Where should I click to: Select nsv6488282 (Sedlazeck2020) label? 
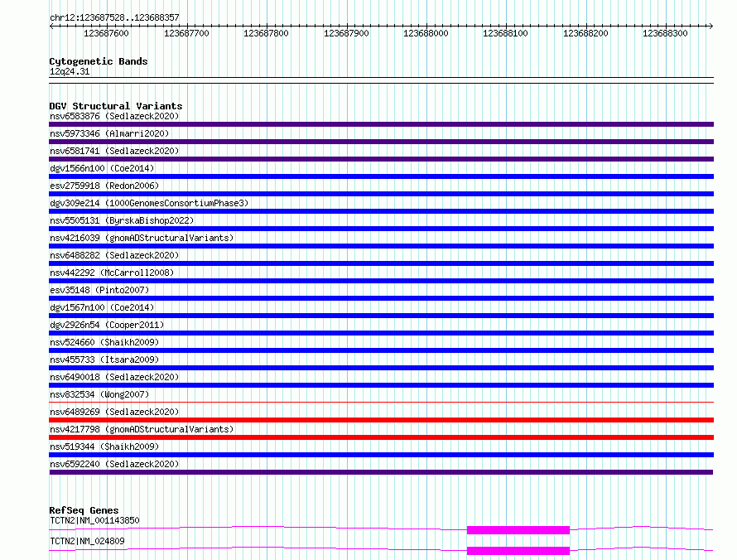point(114,255)
